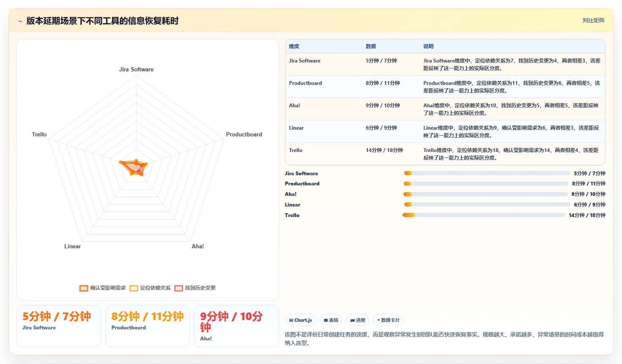Image resolution: width=622 pixels, height=364 pixels.
Task: Click the Trello label in progress list
Action: (x=292, y=215)
